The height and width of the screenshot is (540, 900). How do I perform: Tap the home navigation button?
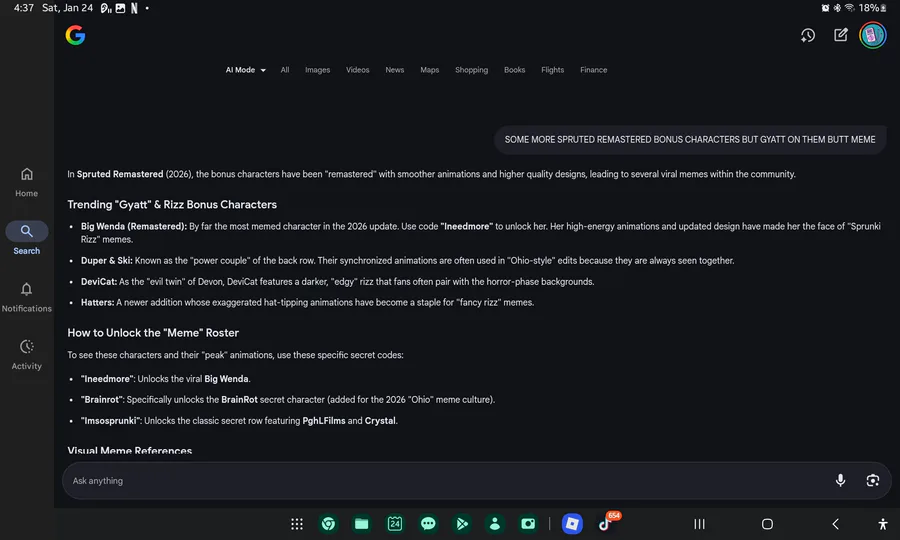click(x=767, y=524)
